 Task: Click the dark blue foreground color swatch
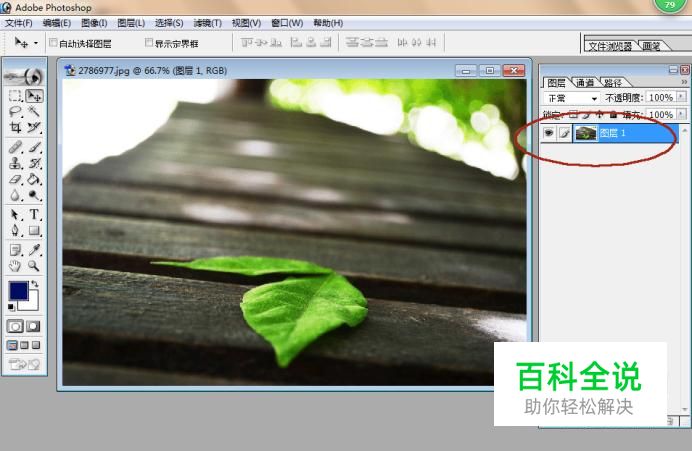[19, 291]
